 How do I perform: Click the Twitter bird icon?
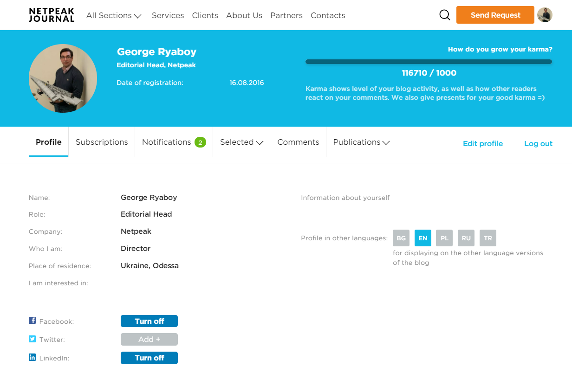(x=32, y=339)
